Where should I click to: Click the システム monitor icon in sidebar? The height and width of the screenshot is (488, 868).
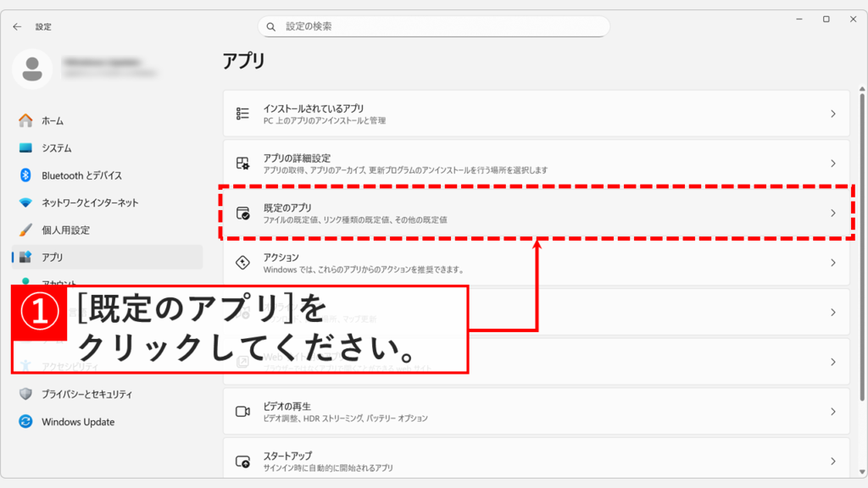click(25, 147)
